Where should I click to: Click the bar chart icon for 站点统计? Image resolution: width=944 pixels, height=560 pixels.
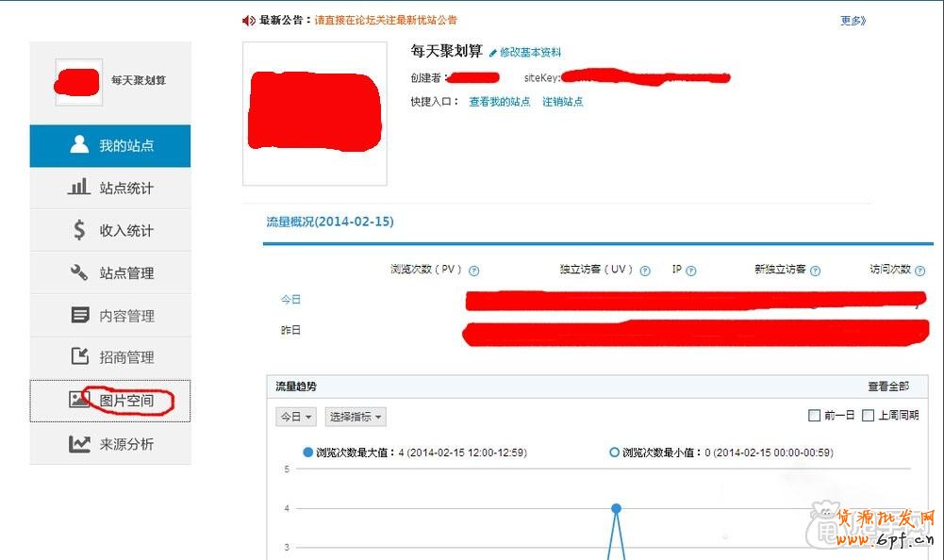79,188
